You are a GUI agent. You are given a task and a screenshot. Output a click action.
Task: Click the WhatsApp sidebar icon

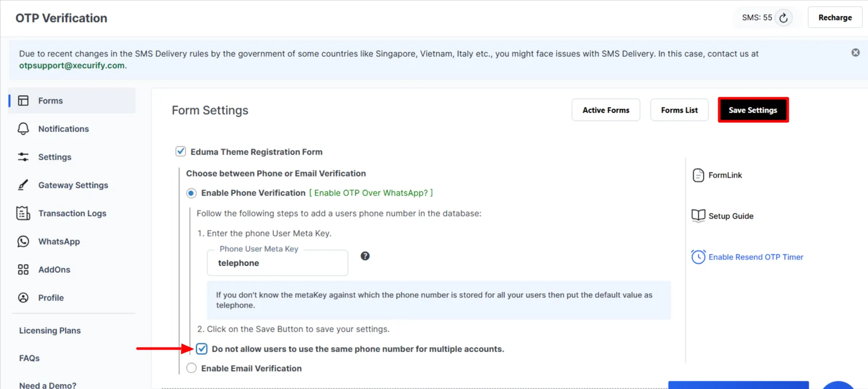click(x=23, y=241)
